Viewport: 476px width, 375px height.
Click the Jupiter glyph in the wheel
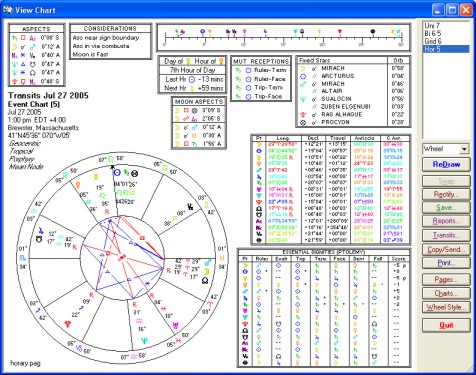point(40,230)
